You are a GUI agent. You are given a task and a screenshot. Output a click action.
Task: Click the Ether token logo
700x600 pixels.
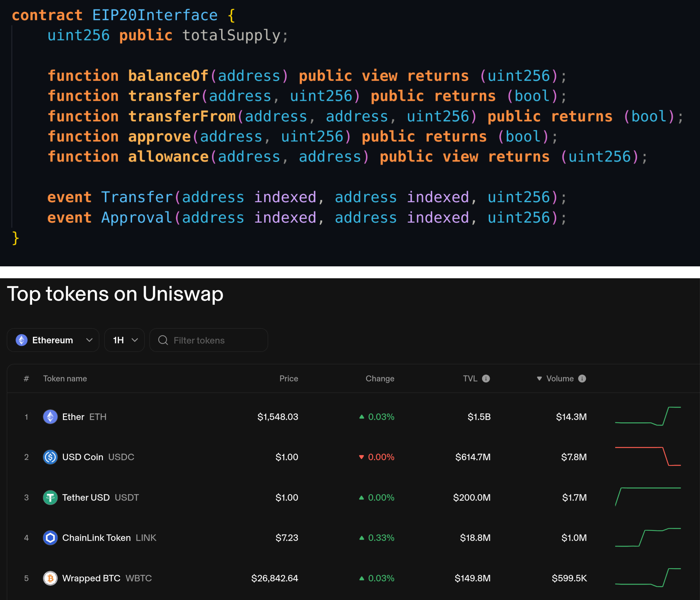tap(50, 417)
